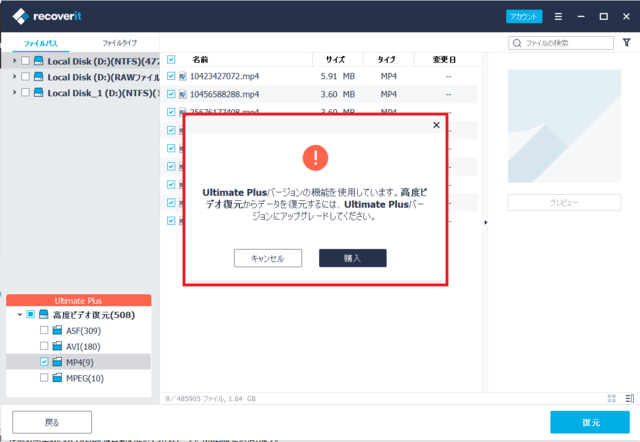Image resolution: width=640 pixels, height=442 pixels.
Task: Click the Ultimate Plus orange banner
Action: point(78,300)
